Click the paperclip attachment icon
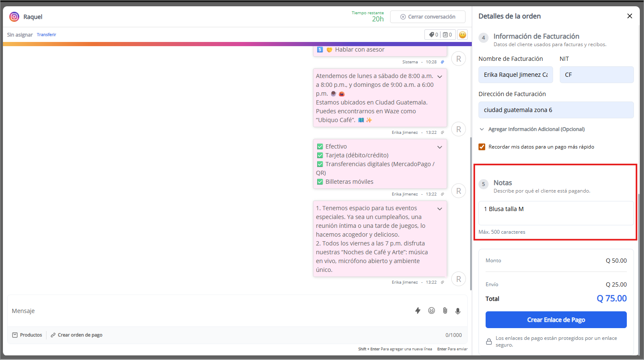The image size is (644, 360). click(445, 310)
